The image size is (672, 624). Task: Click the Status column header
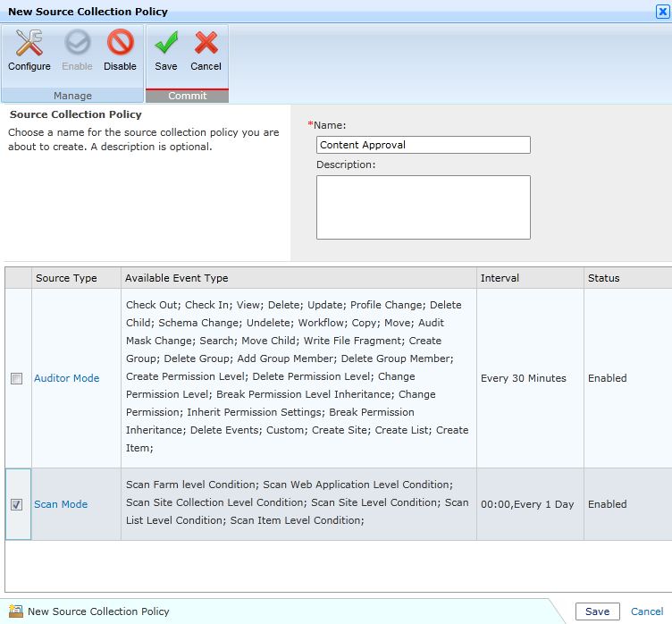coord(603,278)
